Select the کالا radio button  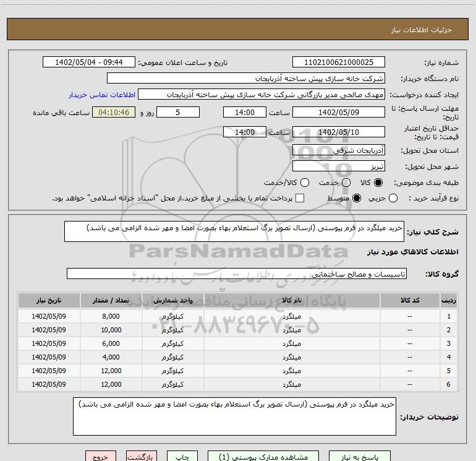click(x=378, y=183)
